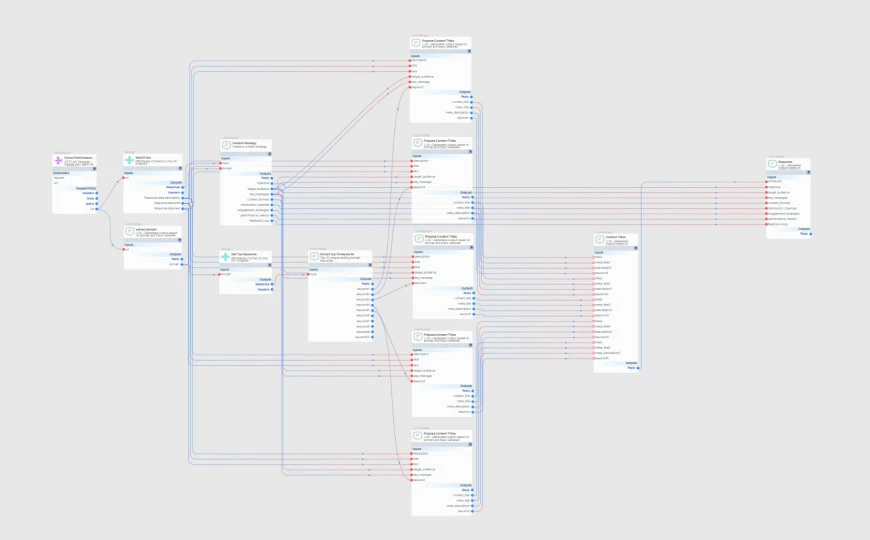The height and width of the screenshot is (540, 870).
Task: Click the Content Titles node chat icon
Action: pyautogui.click(x=599, y=239)
